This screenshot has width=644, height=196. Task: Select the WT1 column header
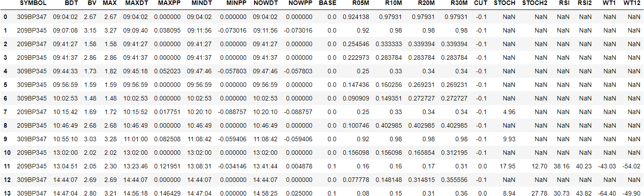[x=610, y=3]
